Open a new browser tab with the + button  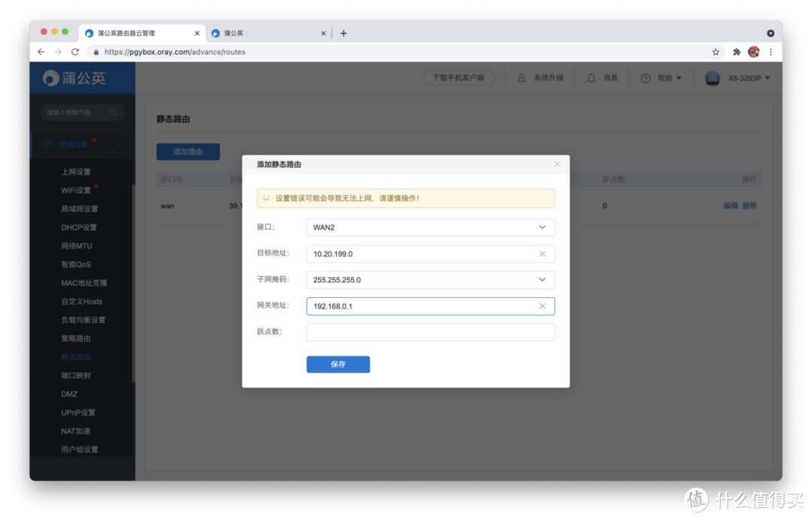click(x=343, y=33)
